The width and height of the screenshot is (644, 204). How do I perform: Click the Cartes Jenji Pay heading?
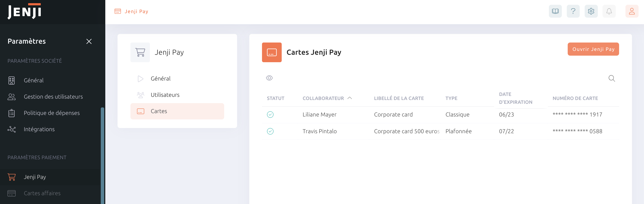[x=313, y=52]
